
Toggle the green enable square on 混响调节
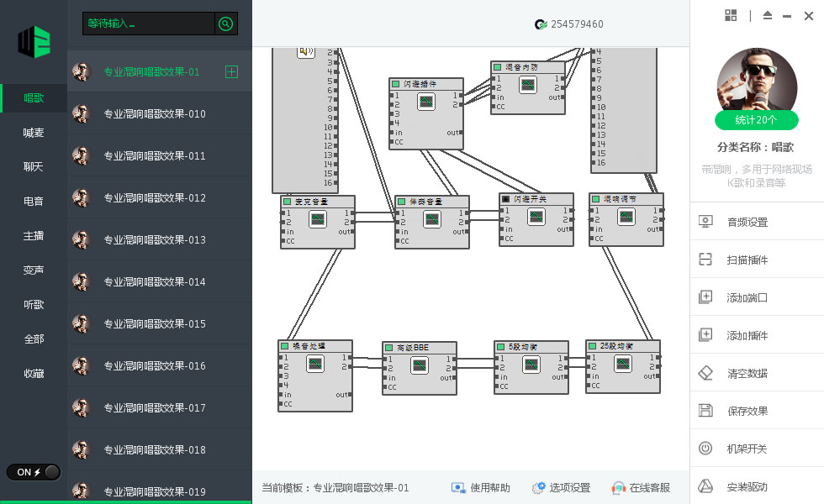[x=595, y=199]
